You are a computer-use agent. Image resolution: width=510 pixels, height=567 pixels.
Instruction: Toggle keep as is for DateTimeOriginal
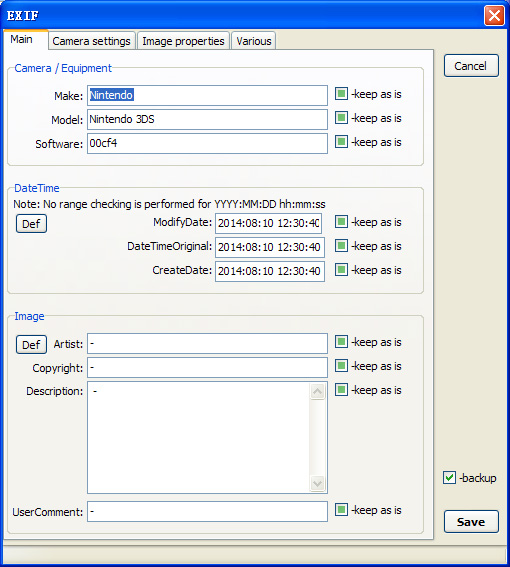[341, 246]
